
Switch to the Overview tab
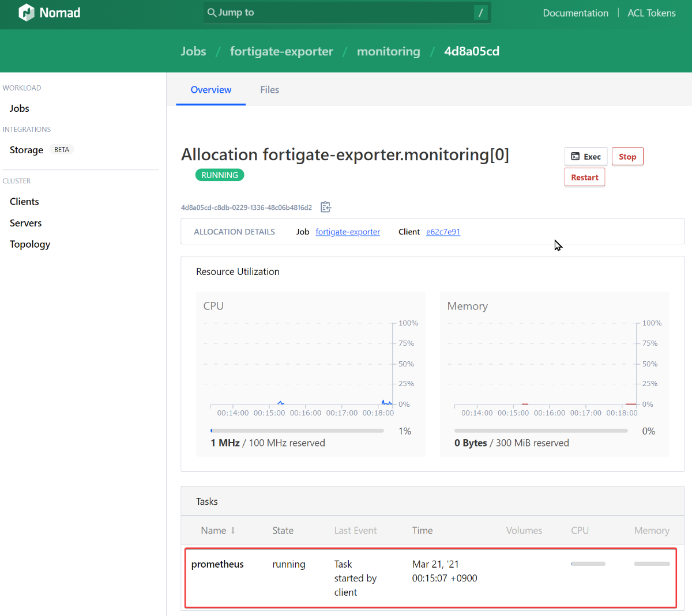click(x=211, y=90)
